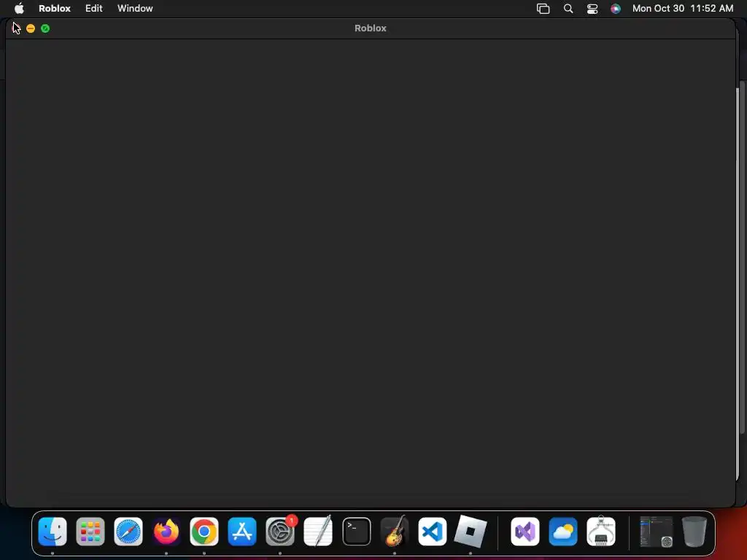Screen dimensions: 747x560
Task: Open the Edit menu
Action: [94, 8]
